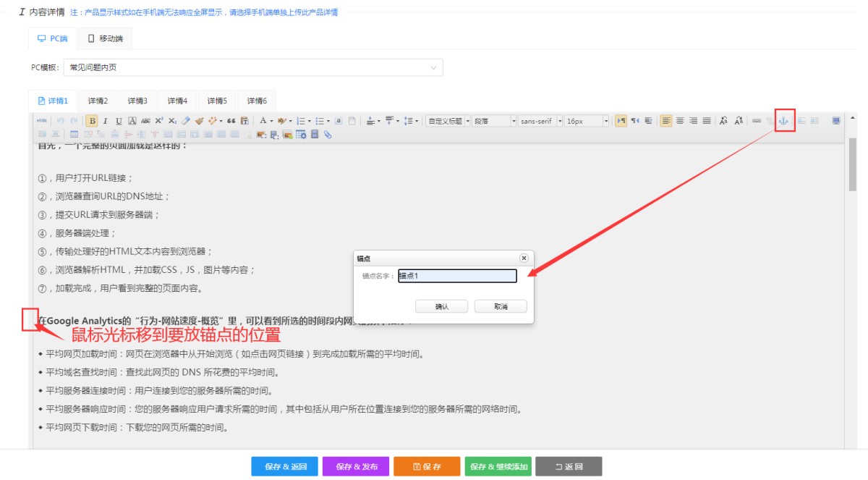This screenshot has height=480, width=868.
Task: Click the insert hyperlink chain icon
Action: (757, 121)
